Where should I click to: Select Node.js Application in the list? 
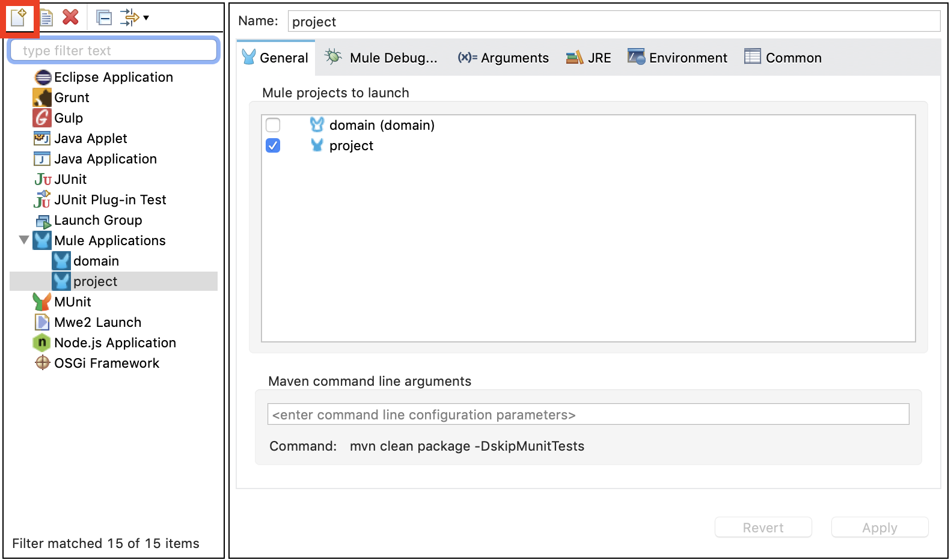click(x=114, y=342)
